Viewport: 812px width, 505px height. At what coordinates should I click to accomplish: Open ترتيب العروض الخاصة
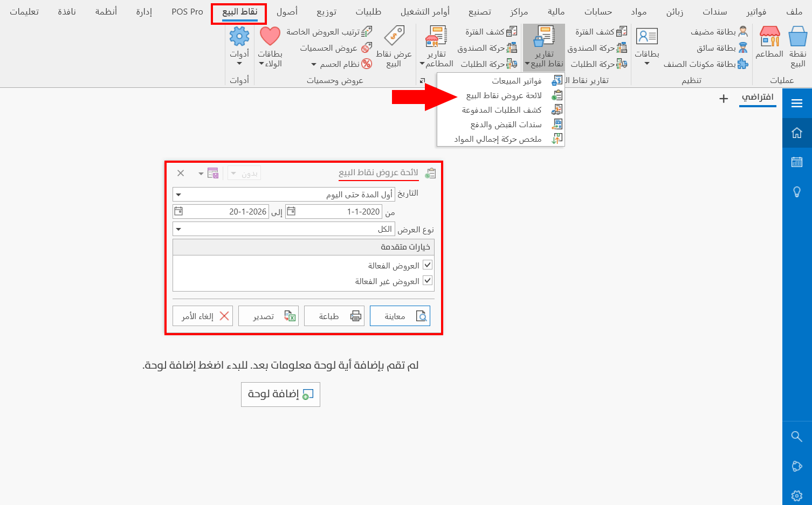coord(329,32)
